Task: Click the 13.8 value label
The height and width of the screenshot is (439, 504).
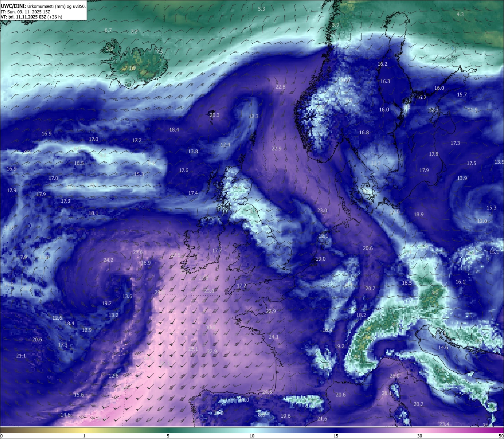Action: click(x=193, y=151)
